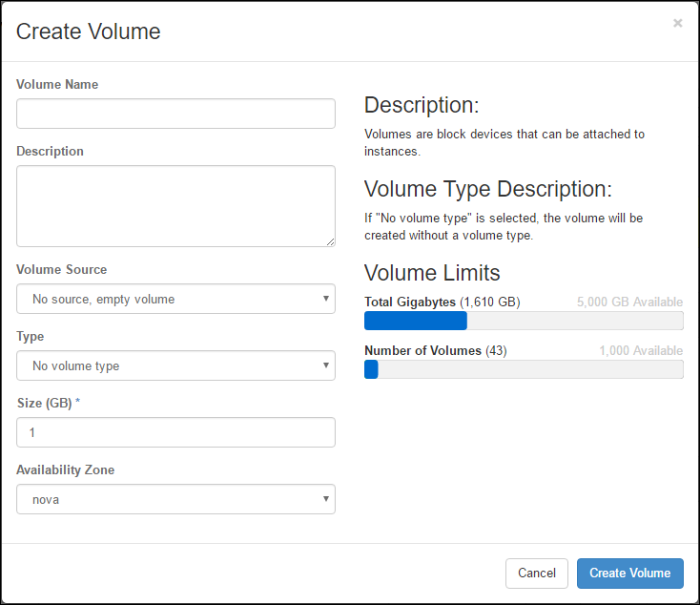
Task: Click the 5,000 GB Available text
Action: (629, 302)
